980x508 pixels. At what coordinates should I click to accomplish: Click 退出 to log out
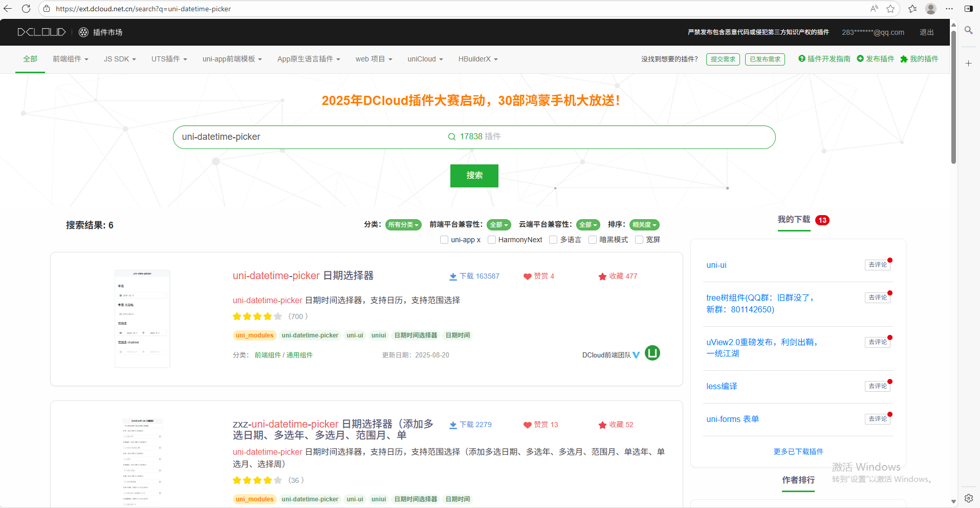927,32
